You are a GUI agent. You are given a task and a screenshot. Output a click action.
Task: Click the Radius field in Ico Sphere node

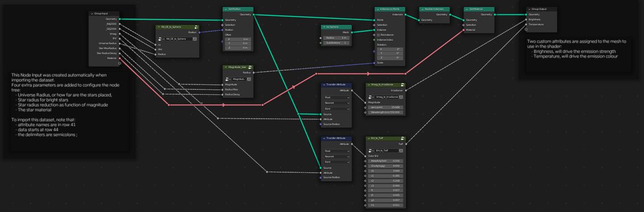(336, 38)
